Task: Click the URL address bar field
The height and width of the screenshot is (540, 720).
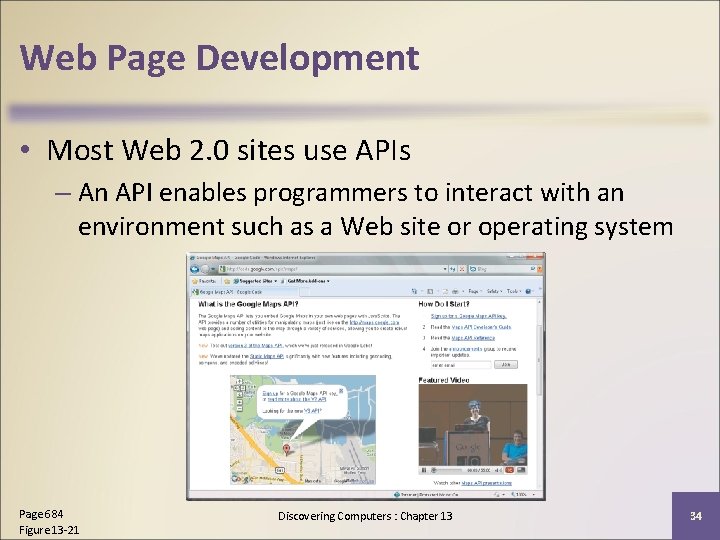Action: [331, 269]
